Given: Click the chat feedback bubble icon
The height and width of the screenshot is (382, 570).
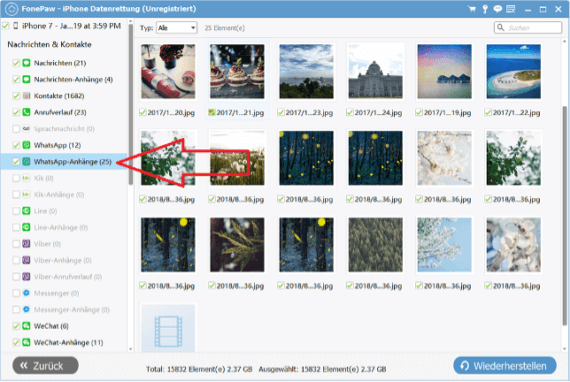Looking at the screenshot, I should [497, 9].
